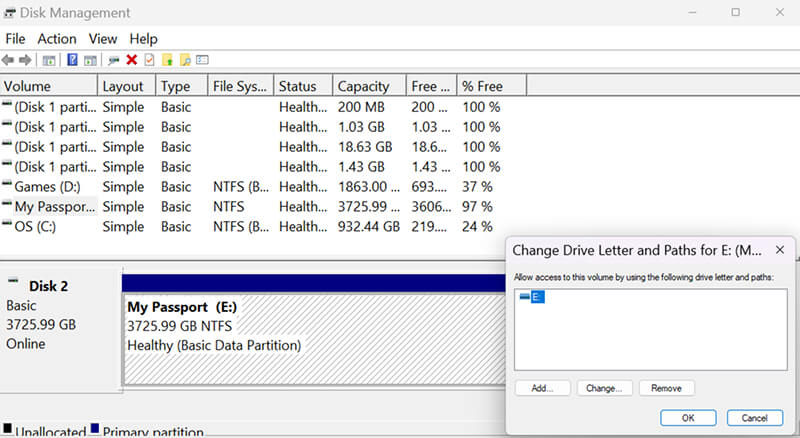Select the 1.43 GB Disk 1 partition row
800x438 pixels.
[x=263, y=167]
